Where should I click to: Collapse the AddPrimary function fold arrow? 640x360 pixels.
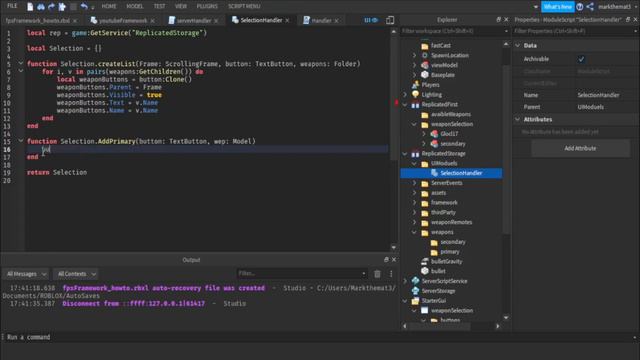click(21, 141)
